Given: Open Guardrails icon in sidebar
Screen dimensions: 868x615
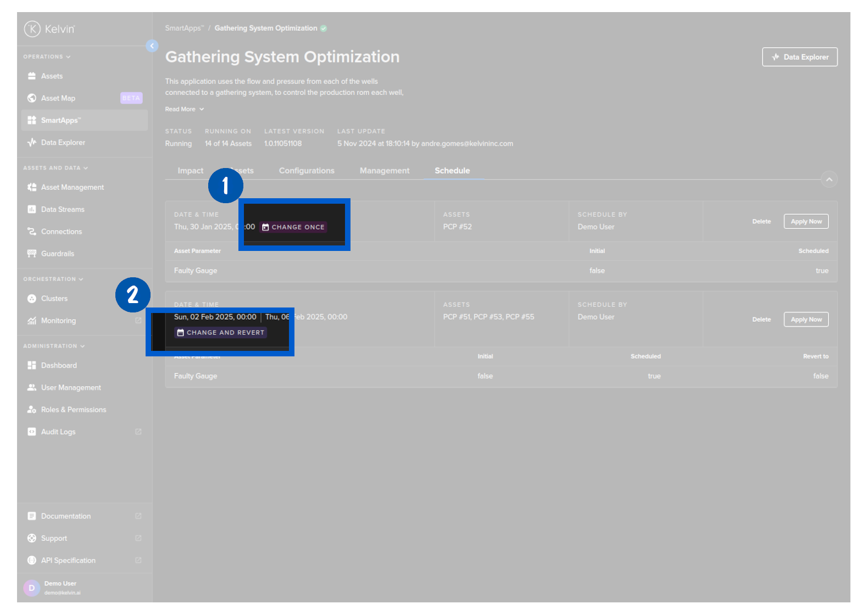Looking at the screenshot, I should (32, 254).
